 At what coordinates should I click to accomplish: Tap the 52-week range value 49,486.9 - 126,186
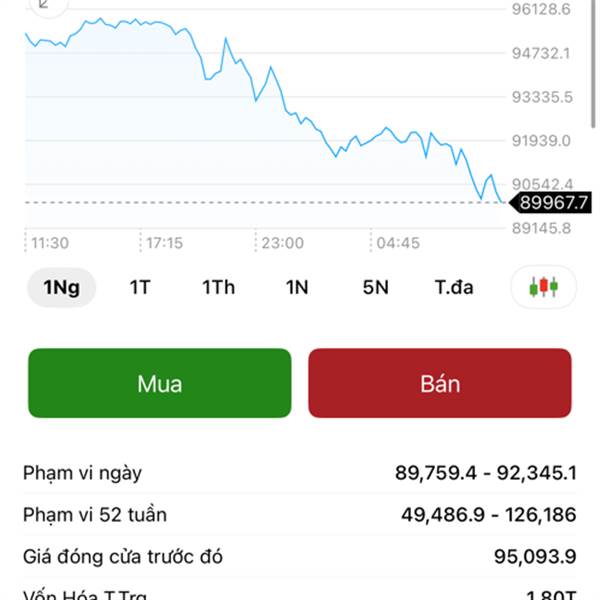tap(488, 515)
